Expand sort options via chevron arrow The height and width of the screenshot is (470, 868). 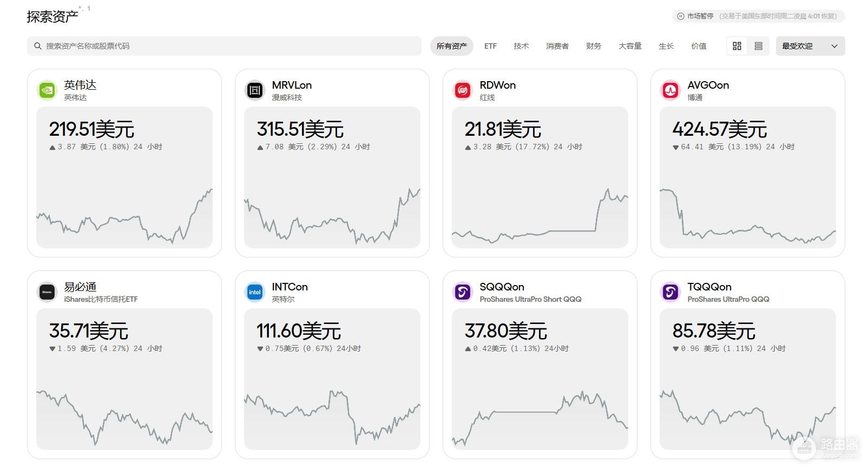coord(834,46)
